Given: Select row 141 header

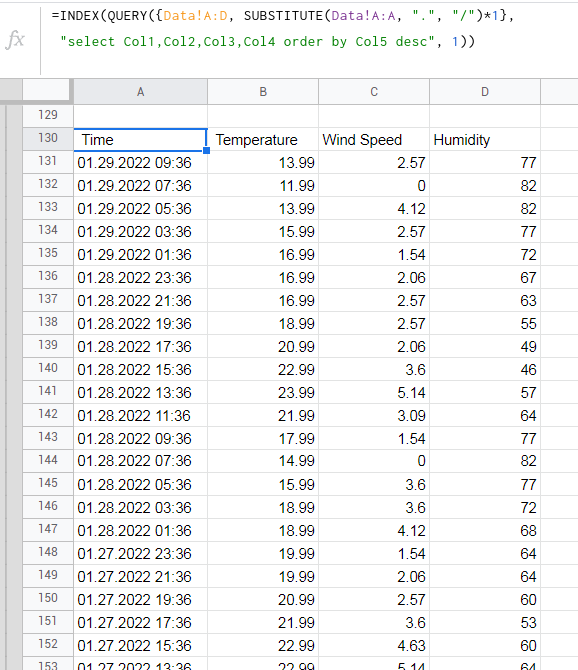Looking at the screenshot, I should coord(48,391).
